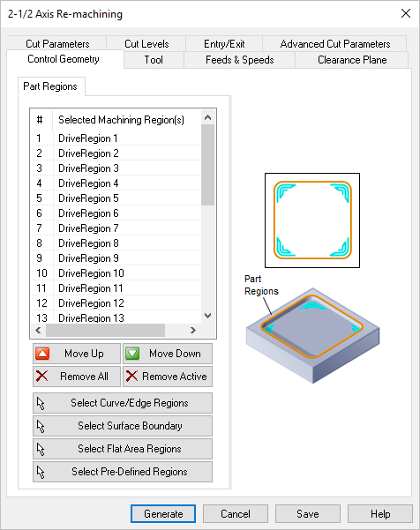This screenshot has height=530, width=420.
Task: Select DriveRegion 11 in the list
Action: click(x=116, y=288)
